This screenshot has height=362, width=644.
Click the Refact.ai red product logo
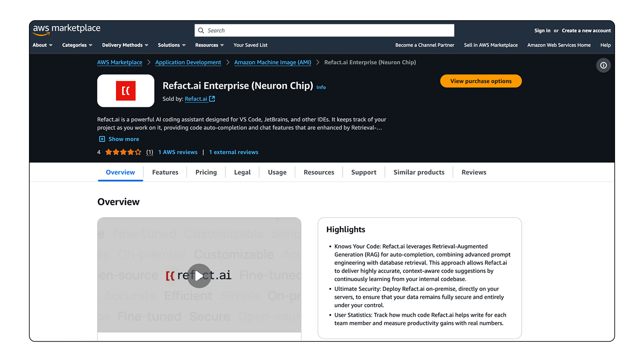[126, 91]
